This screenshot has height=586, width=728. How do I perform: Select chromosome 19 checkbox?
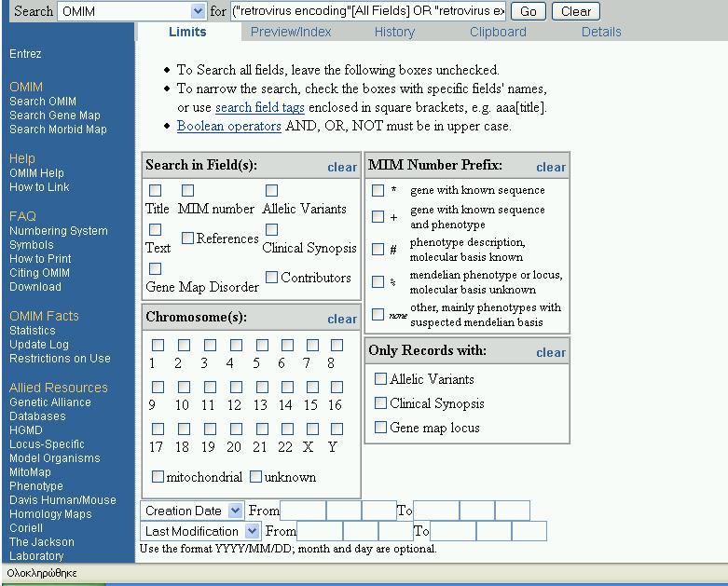tap(211, 429)
